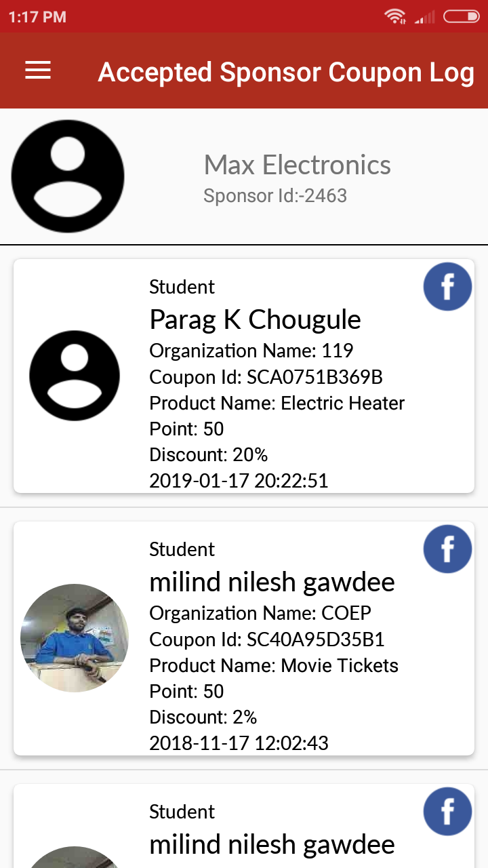Tap Facebook icon on Movie Tickets coupon
Screen dimensions: 488x868
click(x=447, y=549)
